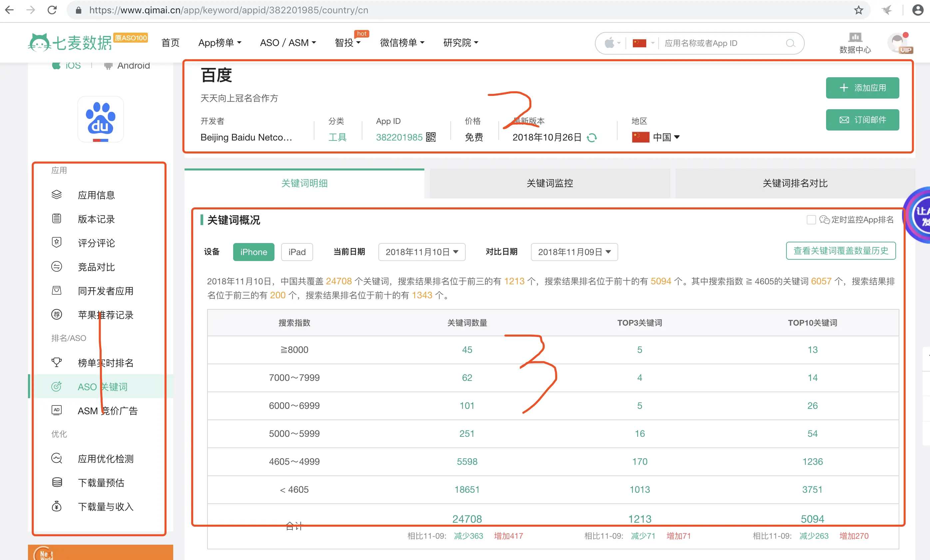Click the total keyword count 24708
Screen dimensions: 930x560
coord(467,519)
